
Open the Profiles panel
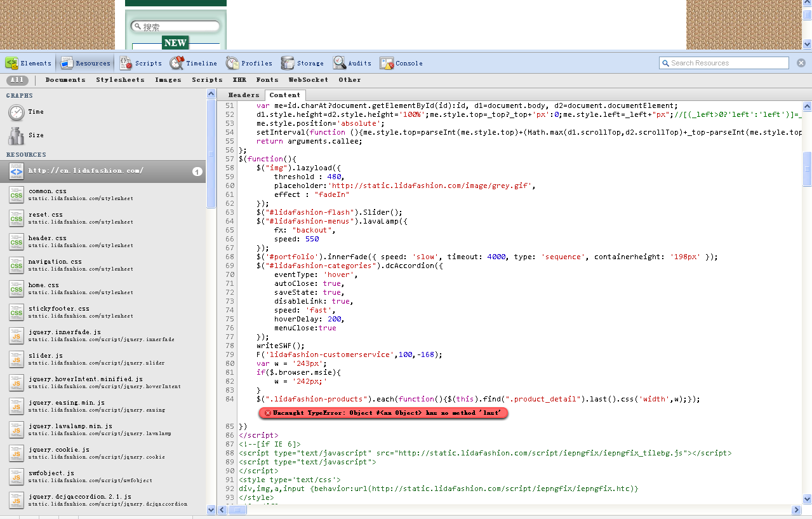[250, 63]
